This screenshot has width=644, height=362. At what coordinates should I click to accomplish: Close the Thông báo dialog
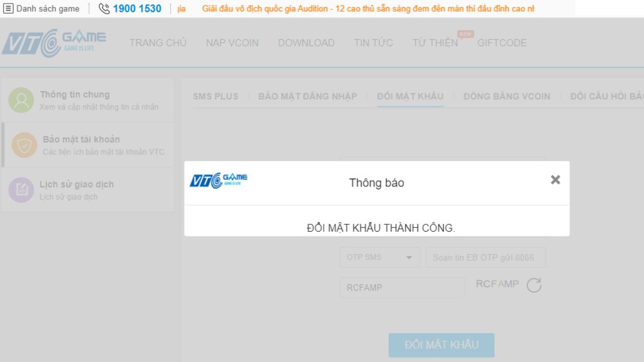pyautogui.click(x=555, y=180)
